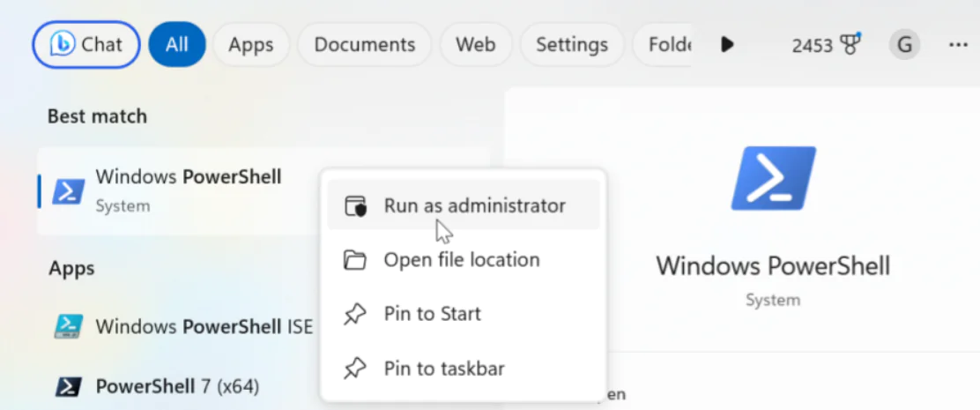The image size is (980, 410).
Task: Click the PowerShell 7 (x64) icon
Action: (69, 387)
